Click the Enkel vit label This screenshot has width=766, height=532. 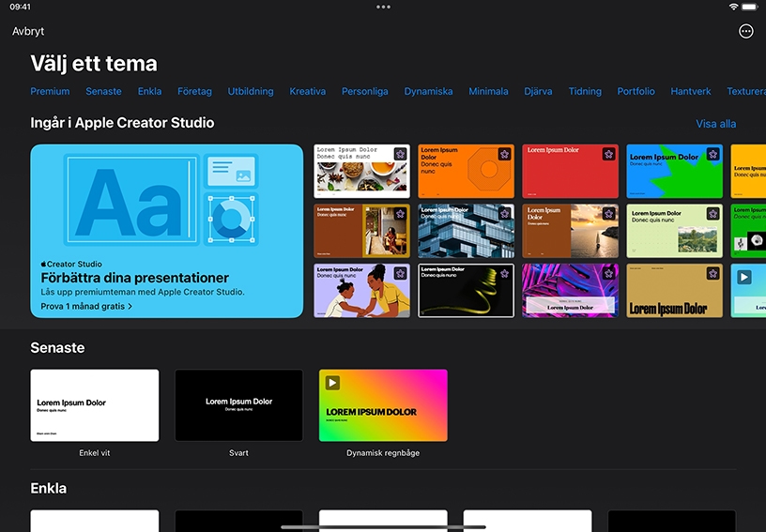pyautogui.click(x=94, y=453)
